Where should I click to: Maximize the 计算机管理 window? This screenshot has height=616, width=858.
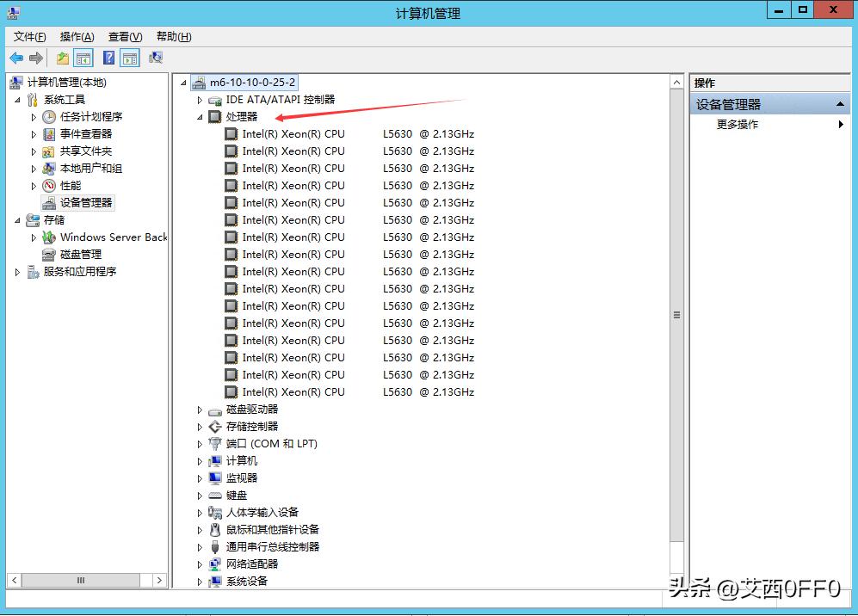[x=802, y=9]
